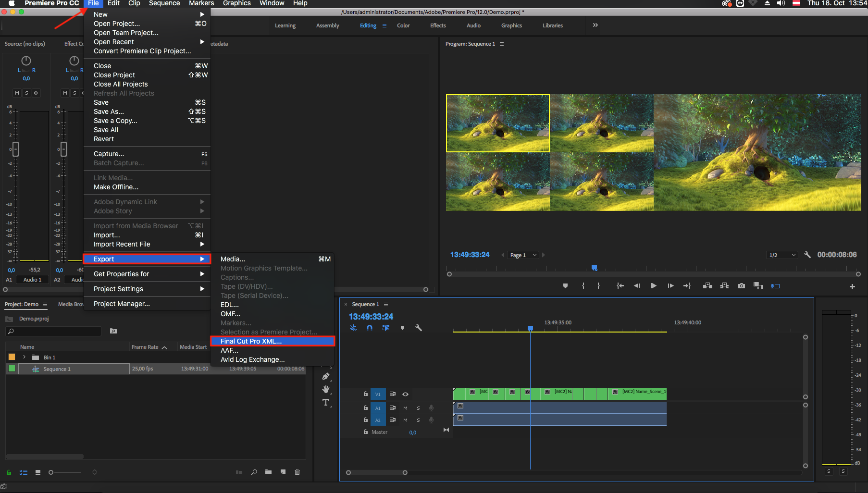Switch to Audio workspace
868x493 pixels.
click(x=473, y=25)
